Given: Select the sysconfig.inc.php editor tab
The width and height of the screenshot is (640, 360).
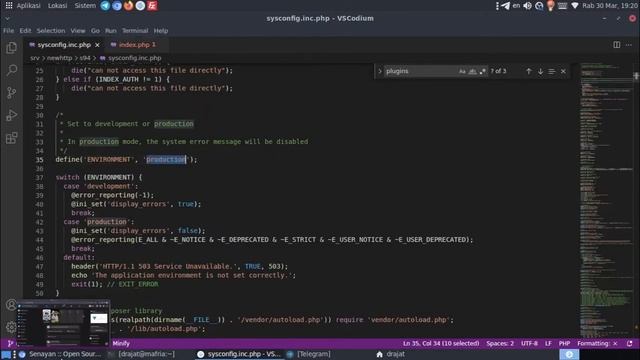Looking at the screenshot, I should [64, 44].
